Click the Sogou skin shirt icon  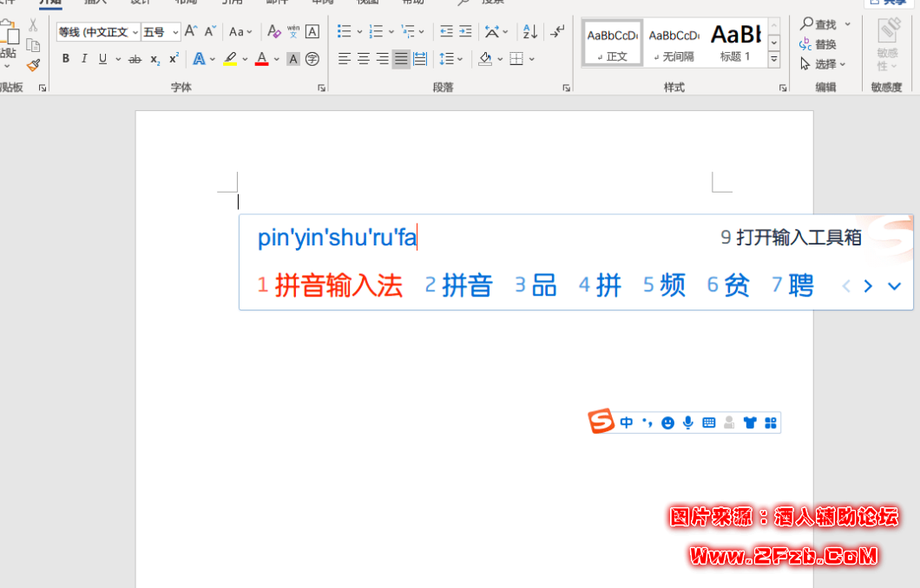(750, 423)
